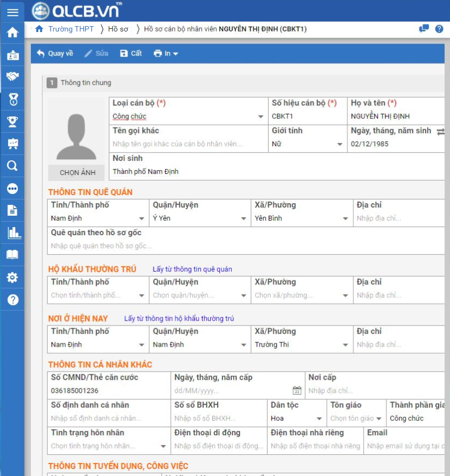Screen dimensions: 450x476
Task: Open the Tình trạng hôn nhân dropdown
Action: point(163,447)
